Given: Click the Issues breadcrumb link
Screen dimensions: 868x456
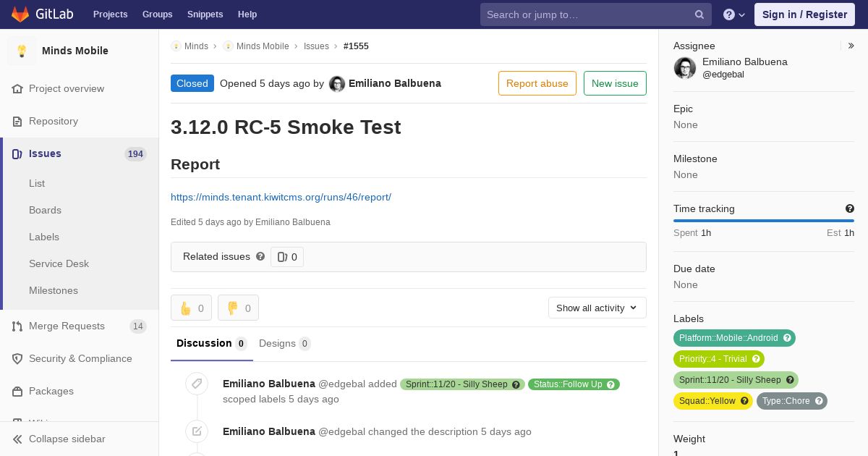Looking at the screenshot, I should pos(316,46).
